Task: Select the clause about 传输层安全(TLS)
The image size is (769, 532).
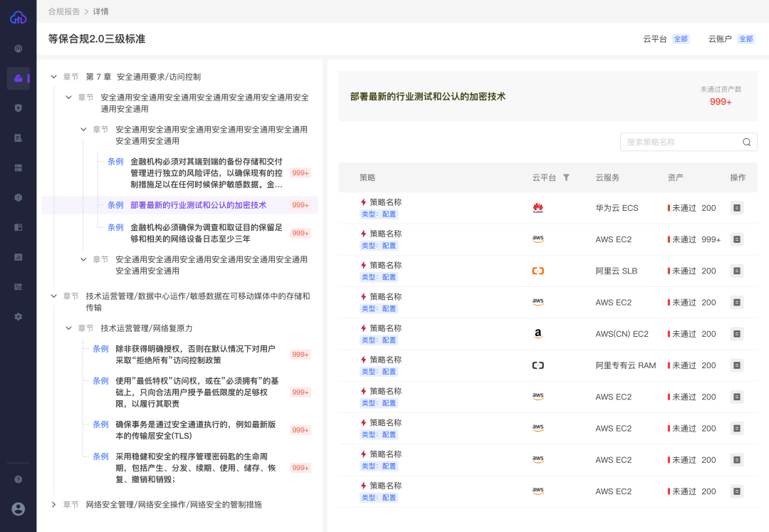Action: tap(196, 430)
